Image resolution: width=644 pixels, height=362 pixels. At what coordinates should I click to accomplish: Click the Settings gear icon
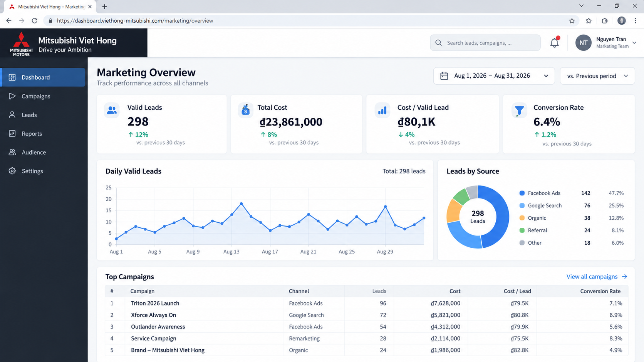[x=12, y=171]
